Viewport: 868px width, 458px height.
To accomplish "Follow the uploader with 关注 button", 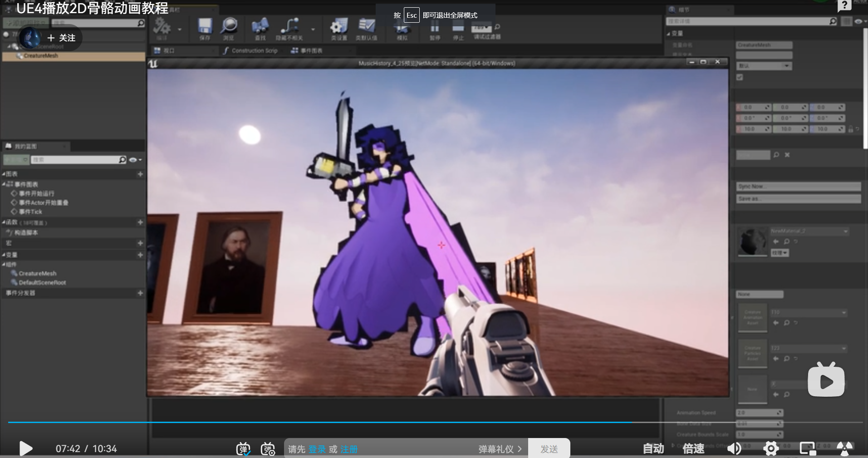I will 62,38.
